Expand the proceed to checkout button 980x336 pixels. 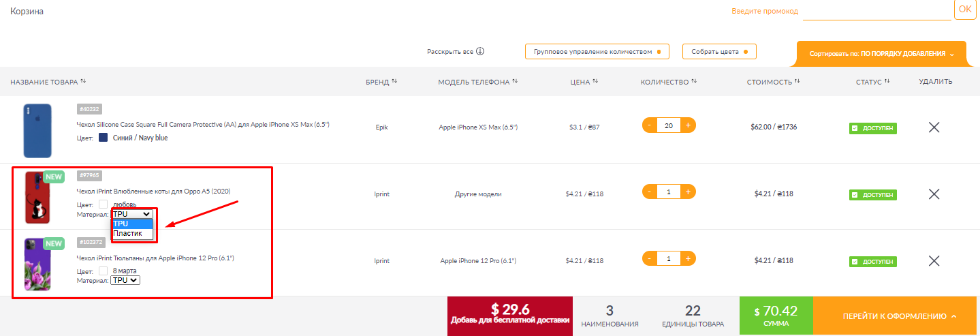(x=896, y=316)
